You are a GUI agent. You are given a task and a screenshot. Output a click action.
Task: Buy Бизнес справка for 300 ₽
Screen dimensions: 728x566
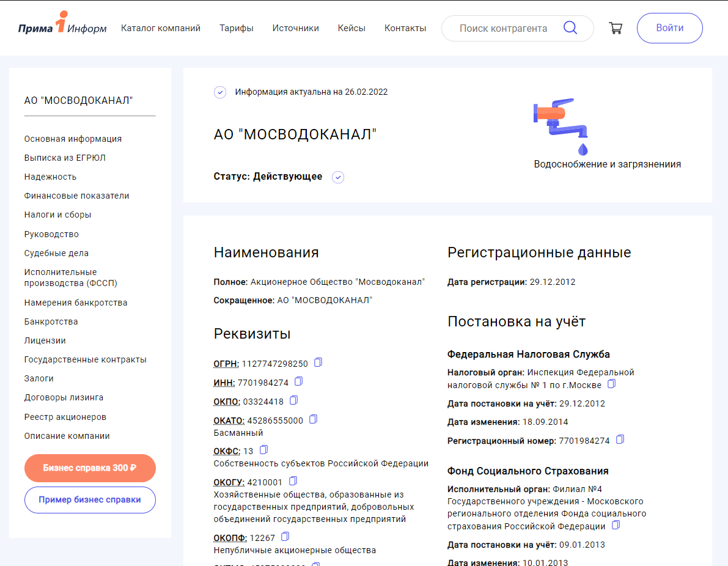[90, 468]
